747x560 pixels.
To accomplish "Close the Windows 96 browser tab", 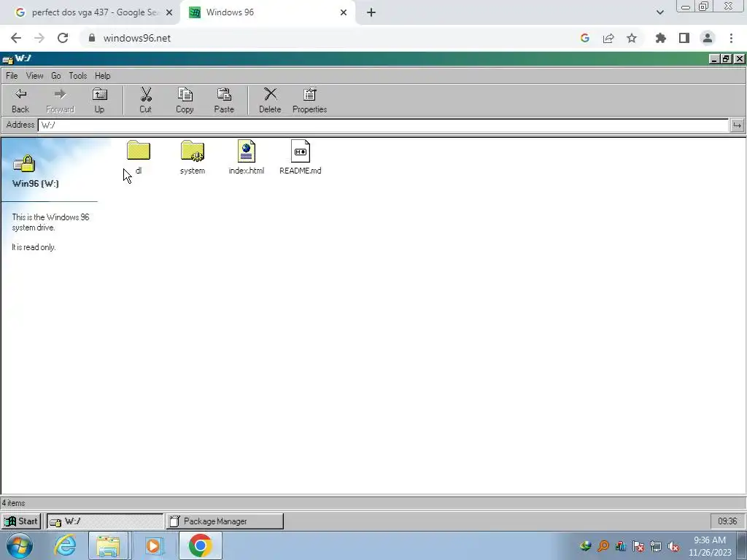I will tap(343, 12).
